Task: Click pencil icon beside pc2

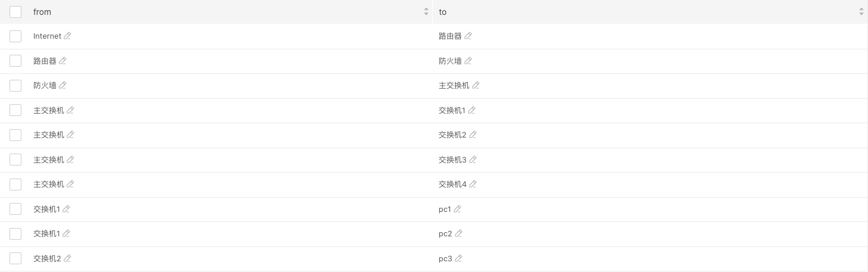Action: click(458, 234)
